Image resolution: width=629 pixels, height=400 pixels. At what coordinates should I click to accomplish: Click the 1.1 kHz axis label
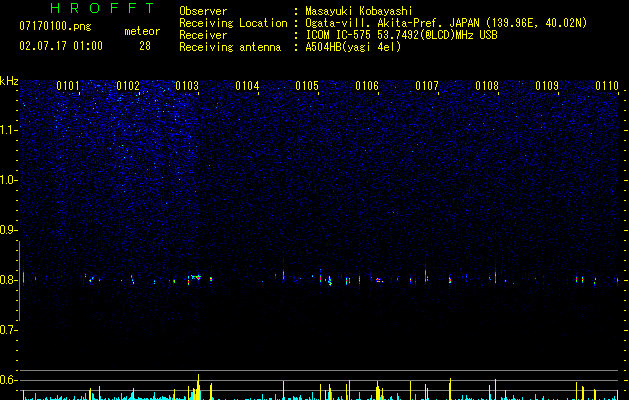(x=8, y=130)
